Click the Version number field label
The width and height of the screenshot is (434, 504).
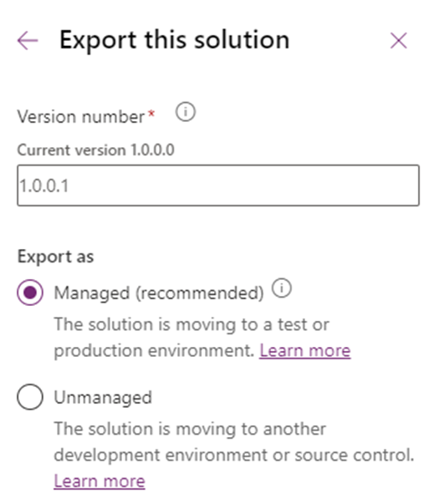tap(81, 116)
